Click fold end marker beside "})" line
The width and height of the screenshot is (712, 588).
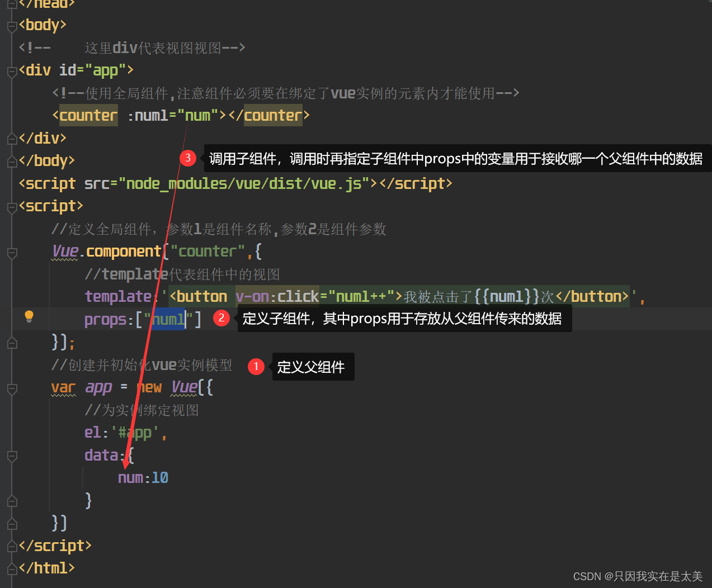(x=12, y=524)
